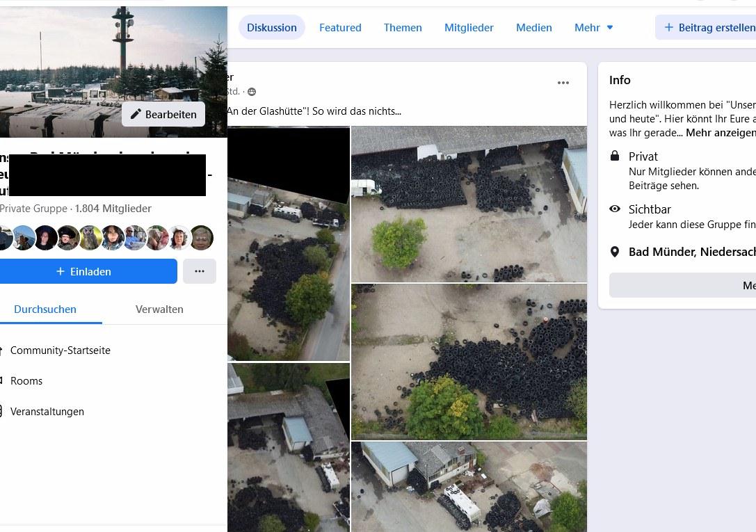
Task: Open Community-Startseite in sidebar
Action: click(x=61, y=350)
